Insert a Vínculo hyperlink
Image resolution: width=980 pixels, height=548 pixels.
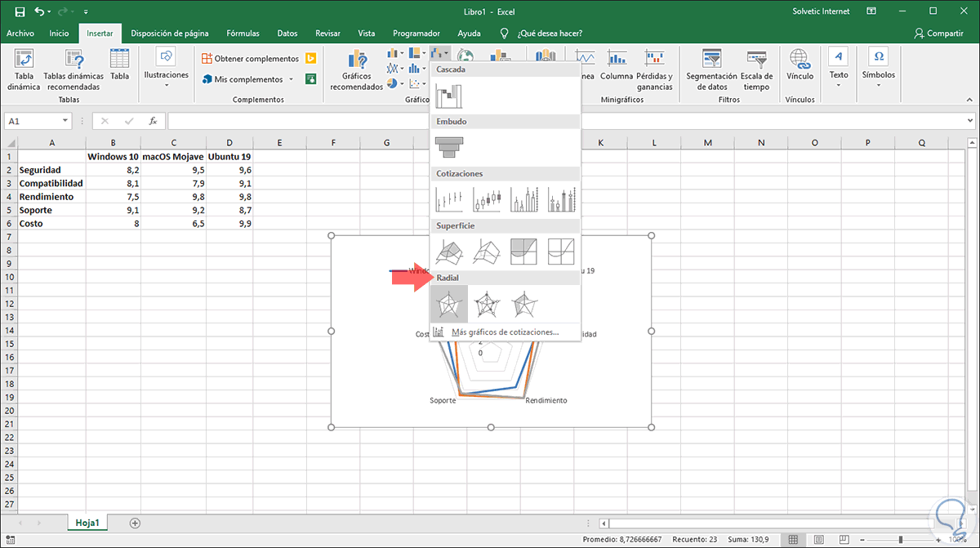(x=800, y=65)
